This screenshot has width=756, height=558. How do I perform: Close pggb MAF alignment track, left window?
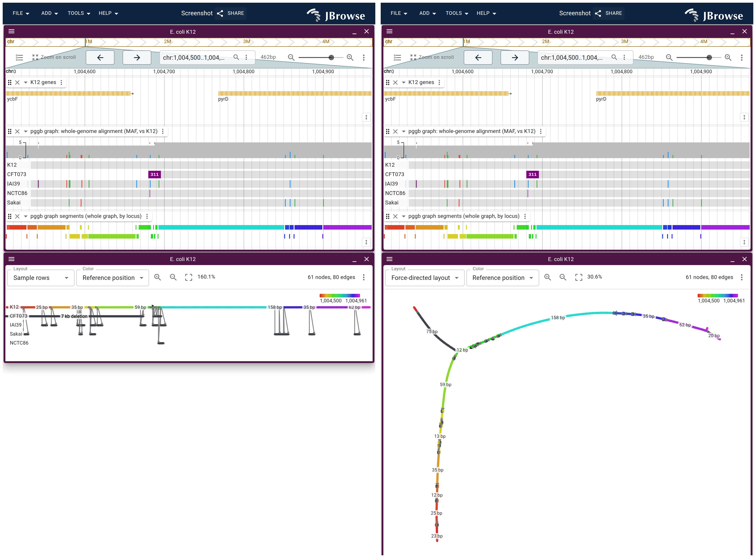coord(18,131)
